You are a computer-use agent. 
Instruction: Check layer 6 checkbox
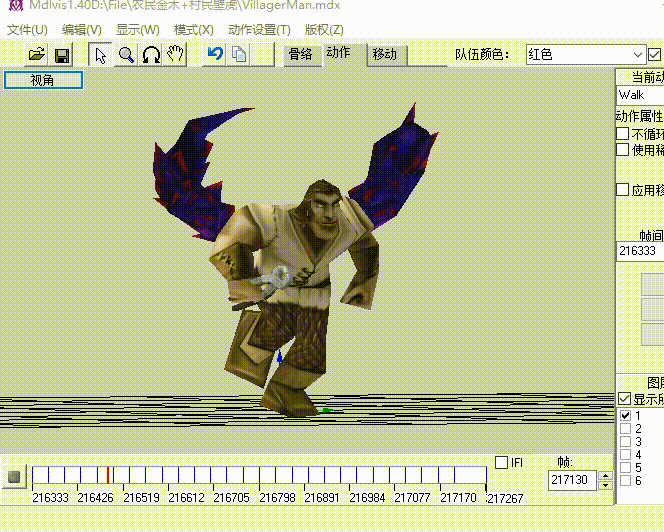click(x=625, y=481)
